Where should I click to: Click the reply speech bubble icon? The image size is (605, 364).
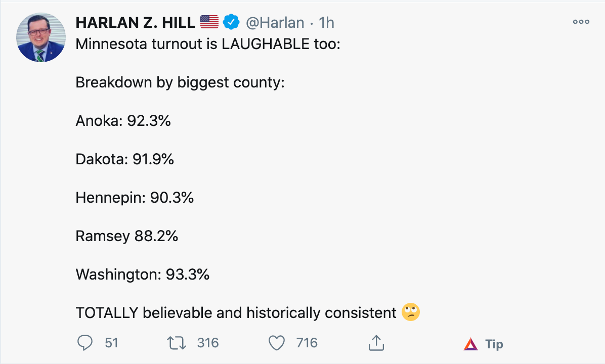click(x=85, y=343)
